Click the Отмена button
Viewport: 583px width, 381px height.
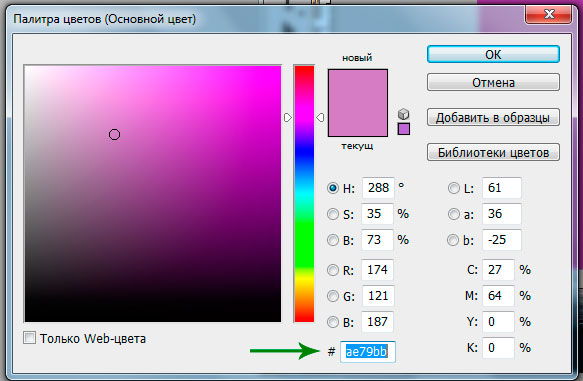click(493, 82)
